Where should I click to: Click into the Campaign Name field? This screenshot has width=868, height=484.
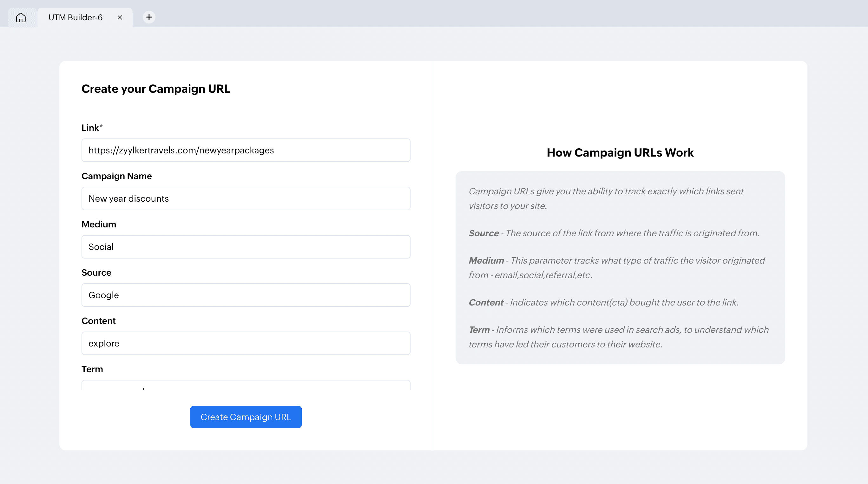(x=246, y=198)
